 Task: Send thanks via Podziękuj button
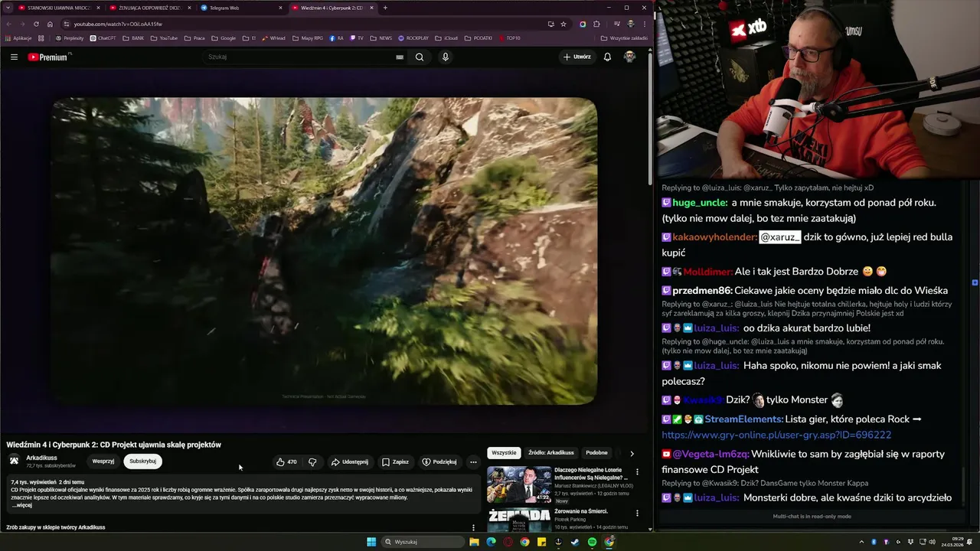439,461
